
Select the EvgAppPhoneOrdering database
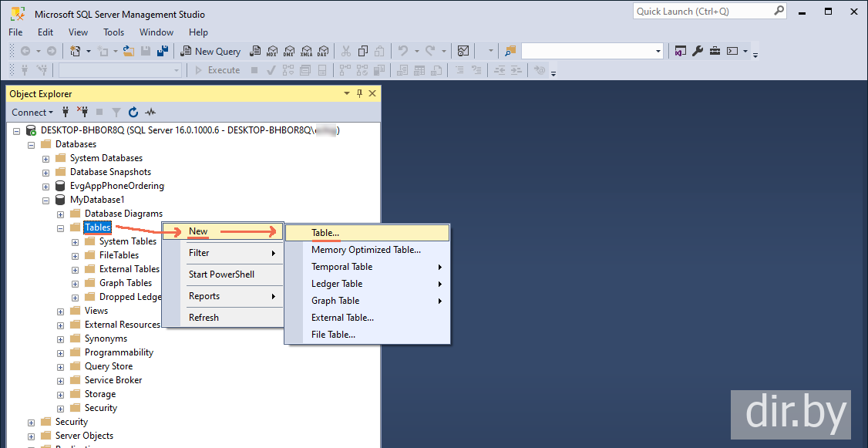point(116,186)
